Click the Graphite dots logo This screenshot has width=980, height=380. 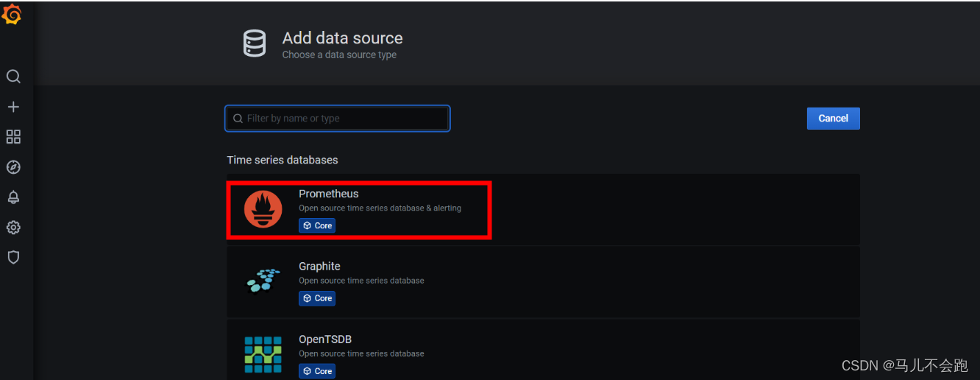(x=263, y=281)
